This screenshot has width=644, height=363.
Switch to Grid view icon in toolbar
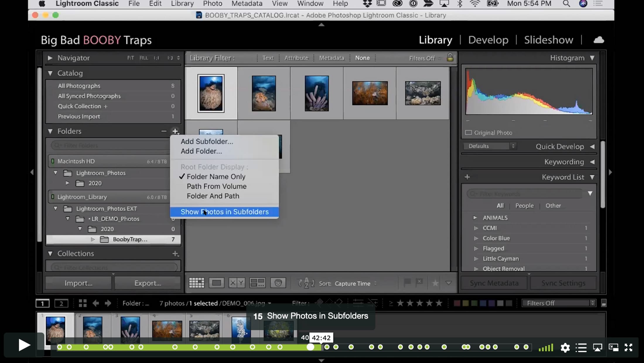[197, 283]
